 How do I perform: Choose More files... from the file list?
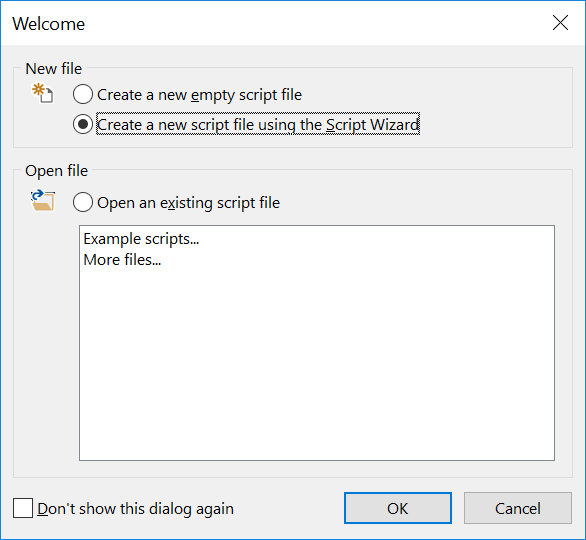coord(122,260)
